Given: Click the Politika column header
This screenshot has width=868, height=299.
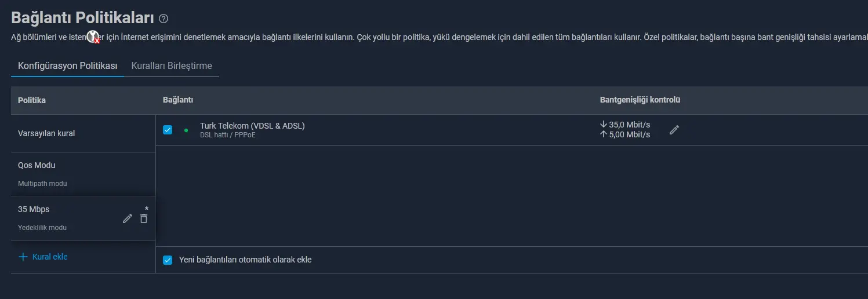Looking at the screenshot, I should 32,100.
